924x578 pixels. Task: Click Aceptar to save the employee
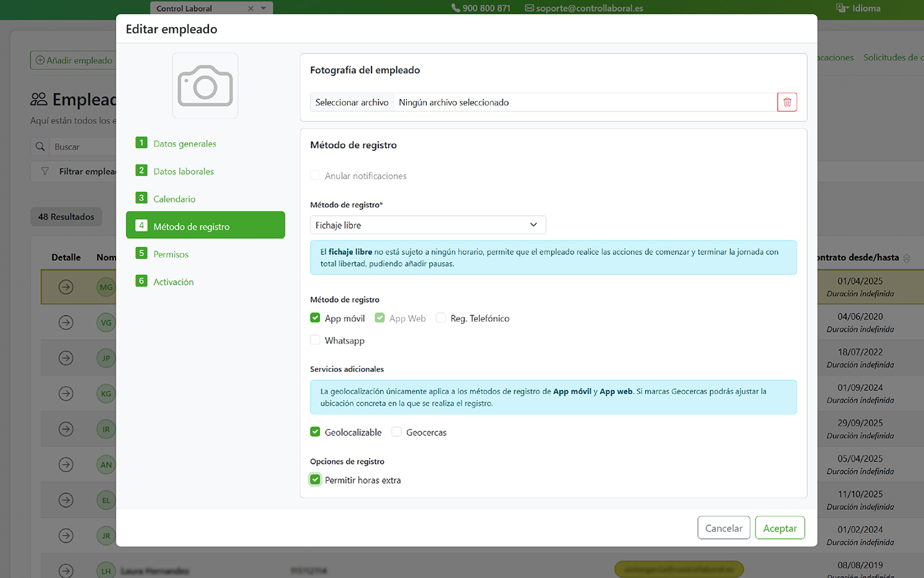pyautogui.click(x=780, y=527)
